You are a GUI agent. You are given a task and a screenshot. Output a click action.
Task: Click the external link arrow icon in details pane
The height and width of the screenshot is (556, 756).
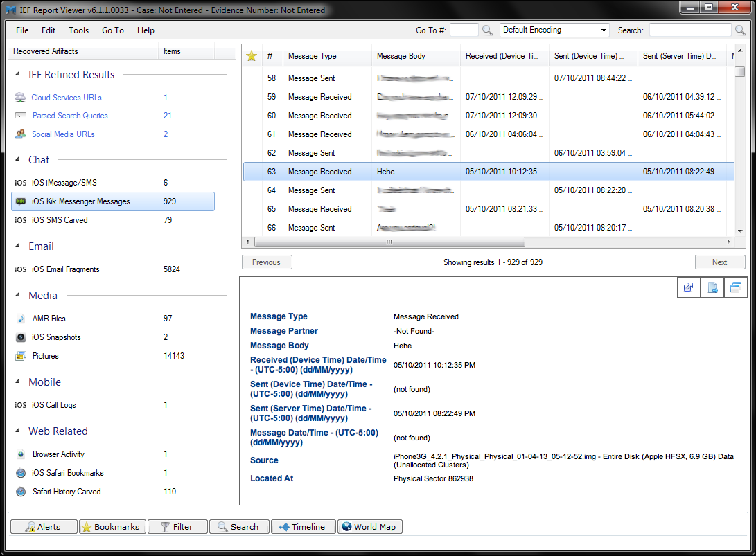point(689,287)
